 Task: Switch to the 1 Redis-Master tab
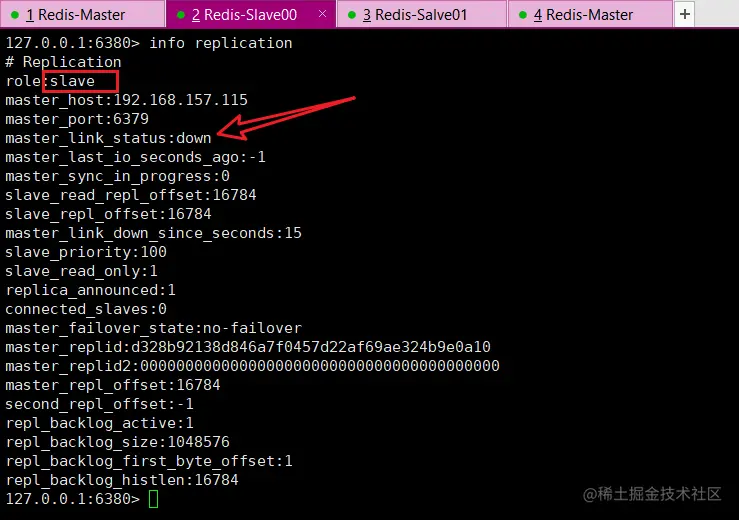(x=82, y=15)
